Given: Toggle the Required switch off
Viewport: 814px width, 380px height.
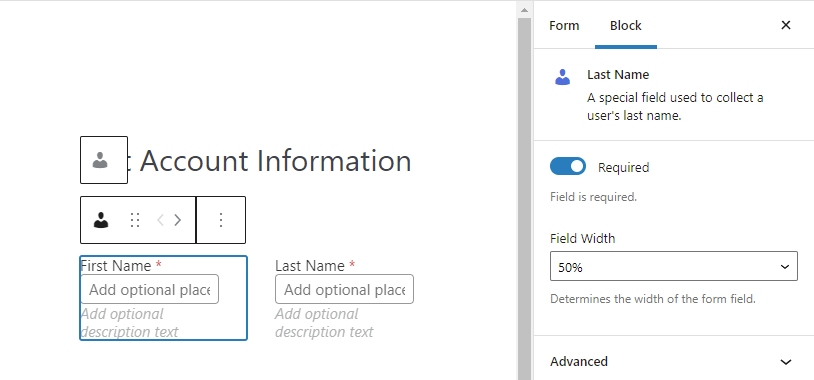Looking at the screenshot, I should 568,167.
